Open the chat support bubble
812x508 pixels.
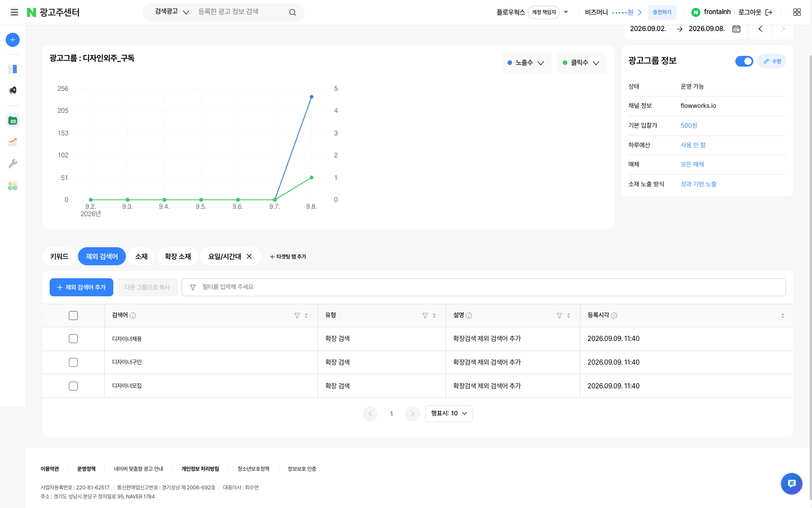click(792, 484)
